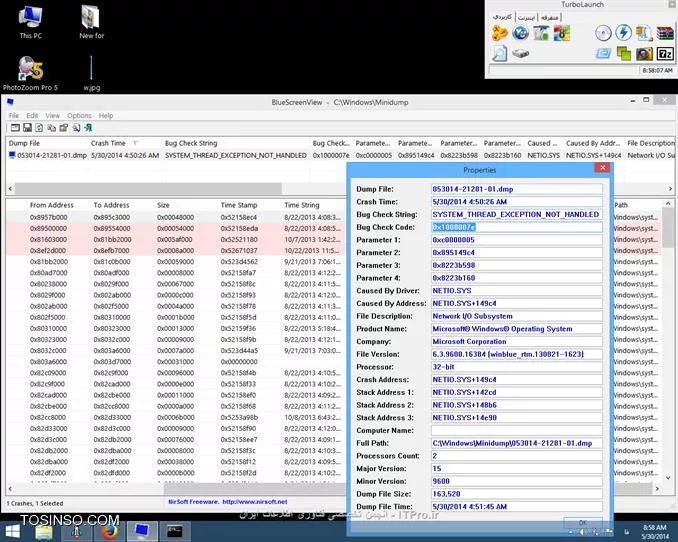Screen dimensions: 678x542
Task: Open the Command Prompt taskbar item
Action: (175, 531)
